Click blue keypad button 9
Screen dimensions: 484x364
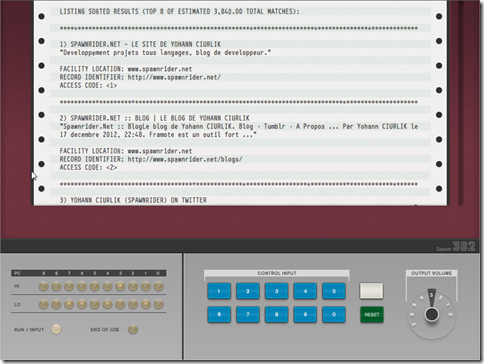305,314
